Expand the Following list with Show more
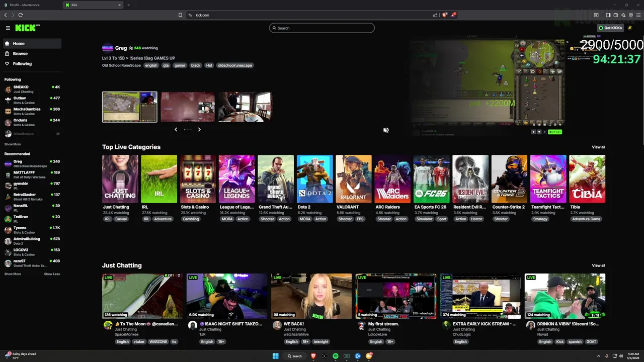The width and height of the screenshot is (644, 362). coord(13,144)
